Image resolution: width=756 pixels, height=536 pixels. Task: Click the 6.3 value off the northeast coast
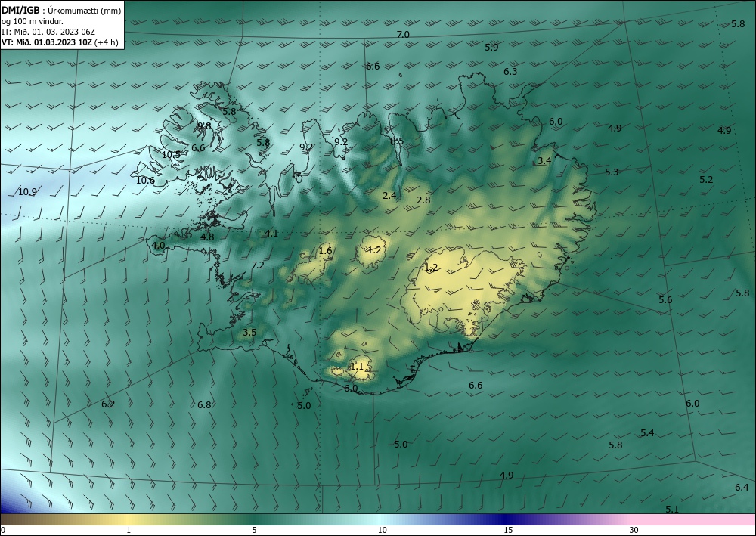click(510, 72)
